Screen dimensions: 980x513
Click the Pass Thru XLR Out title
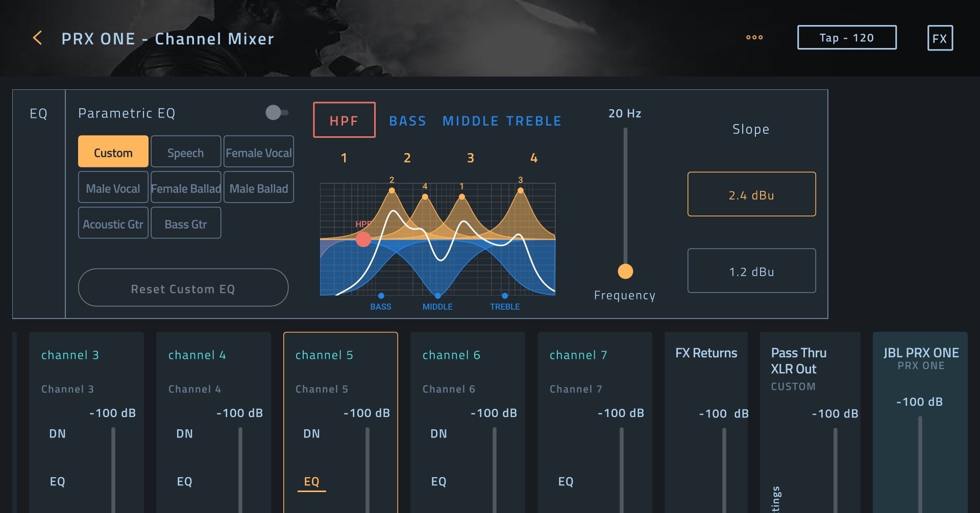799,360
